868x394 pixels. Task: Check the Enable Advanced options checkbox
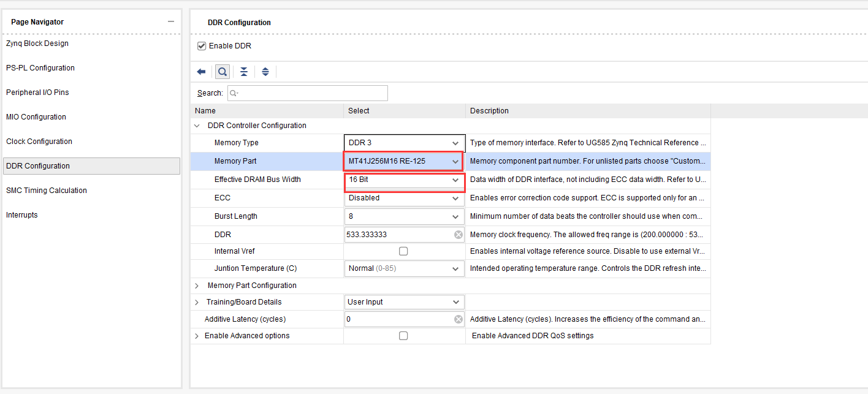coord(403,336)
